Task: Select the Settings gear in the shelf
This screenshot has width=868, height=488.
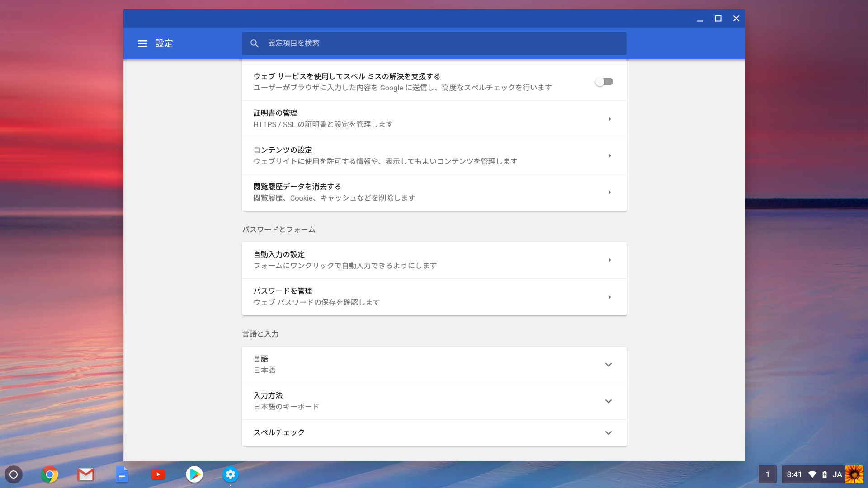Action: 231,474
